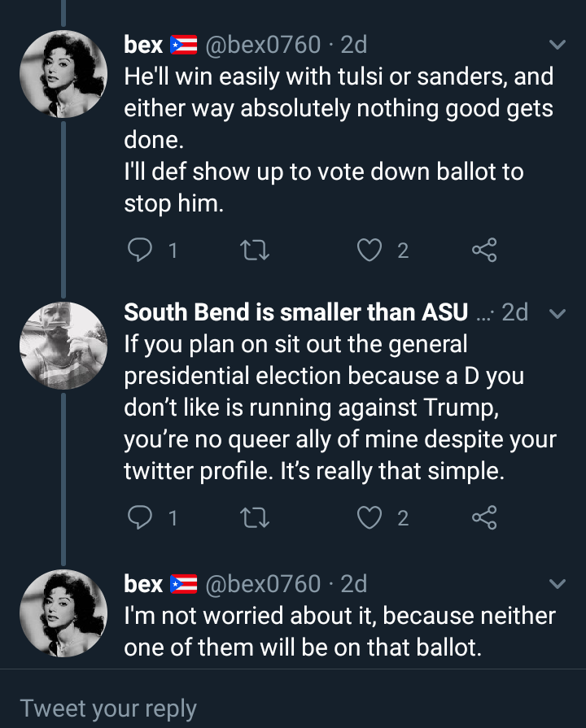
Task: Open dropdown arrow on bex's last tweet
Action: tap(558, 584)
